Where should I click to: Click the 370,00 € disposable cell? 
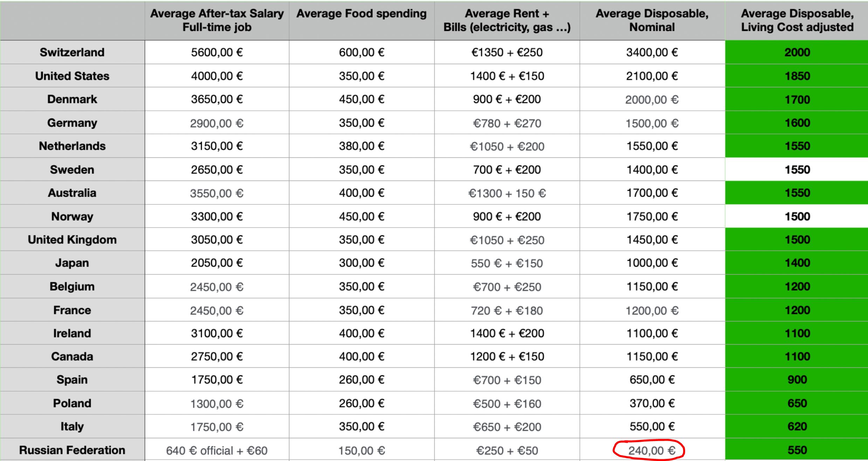[652, 403]
